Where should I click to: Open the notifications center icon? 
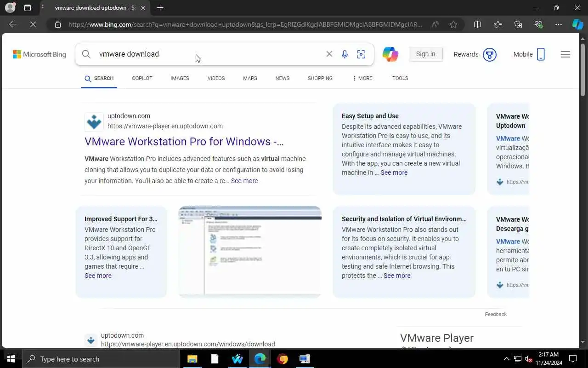point(573,359)
